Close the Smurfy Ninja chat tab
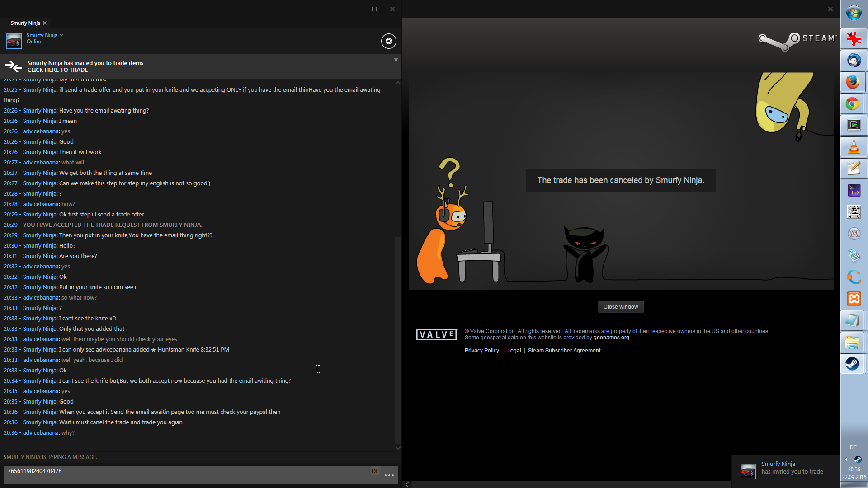Viewport: 868px width, 488px height. (x=45, y=23)
